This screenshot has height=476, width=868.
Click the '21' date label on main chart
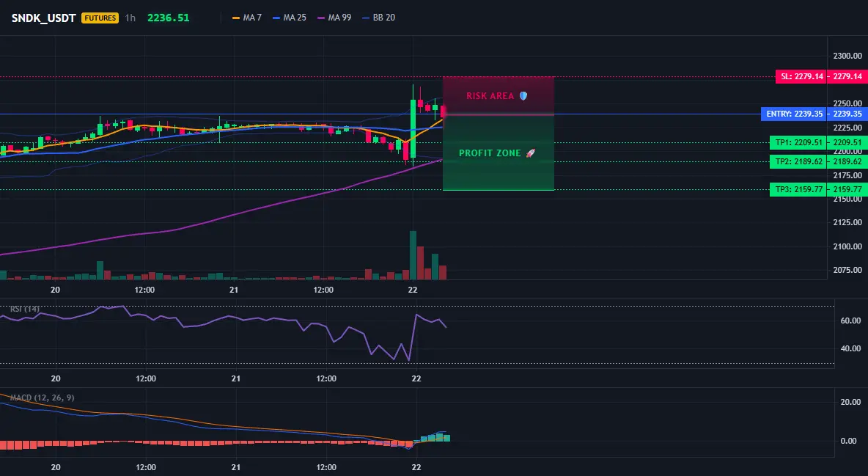click(234, 290)
